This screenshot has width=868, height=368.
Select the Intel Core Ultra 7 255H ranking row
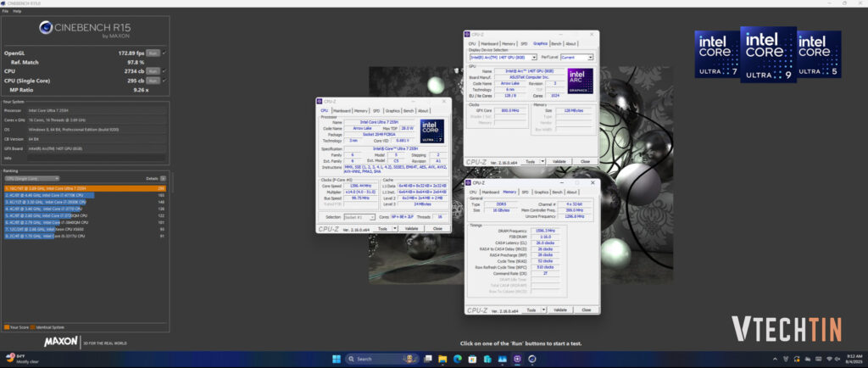tap(85, 189)
